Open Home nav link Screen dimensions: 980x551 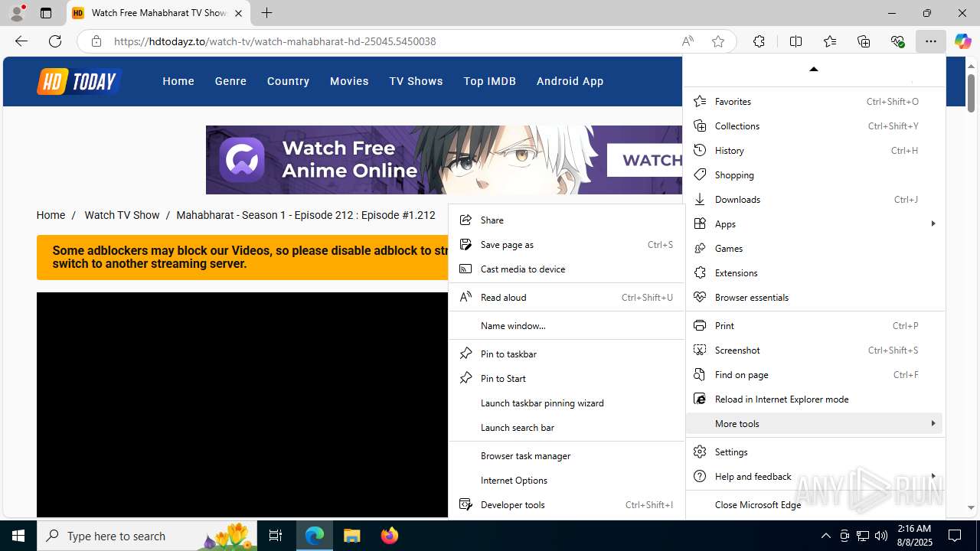coord(178,81)
